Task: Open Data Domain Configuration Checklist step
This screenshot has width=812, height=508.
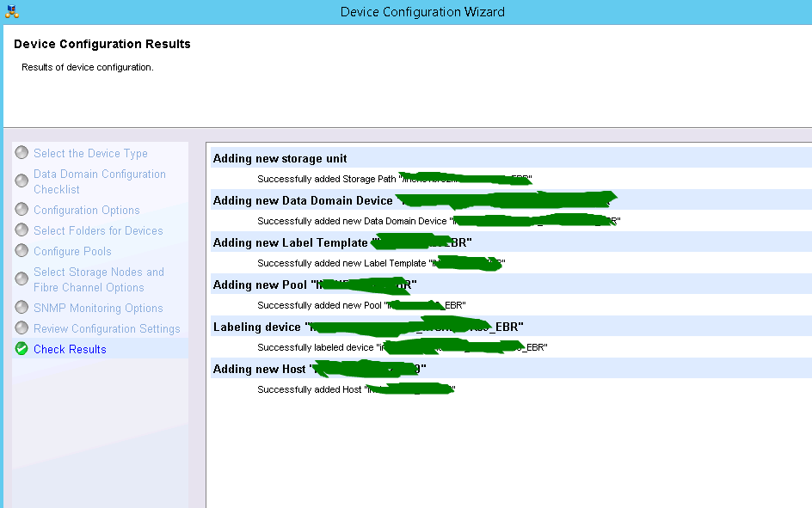Action: [x=100, y=181]
